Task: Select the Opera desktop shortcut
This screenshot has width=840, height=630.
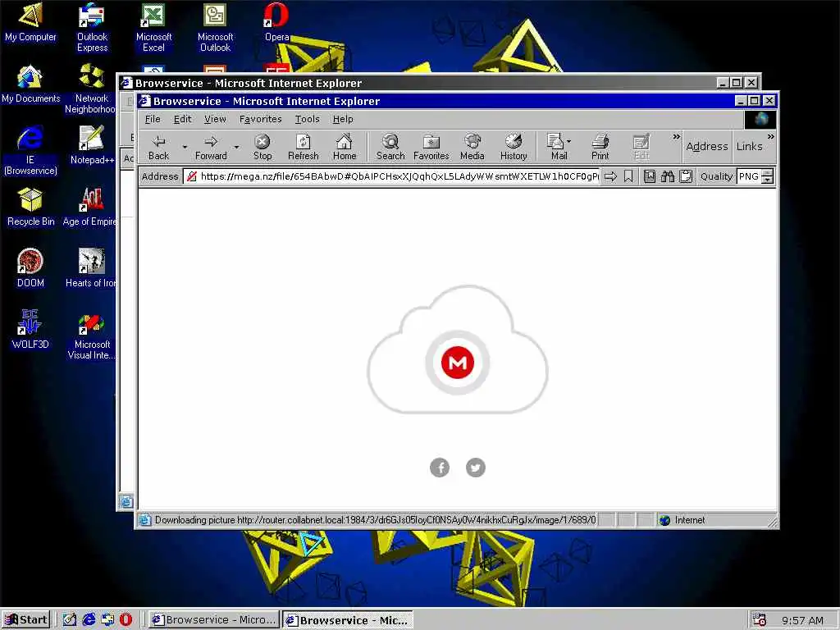Action: [277, 22]
